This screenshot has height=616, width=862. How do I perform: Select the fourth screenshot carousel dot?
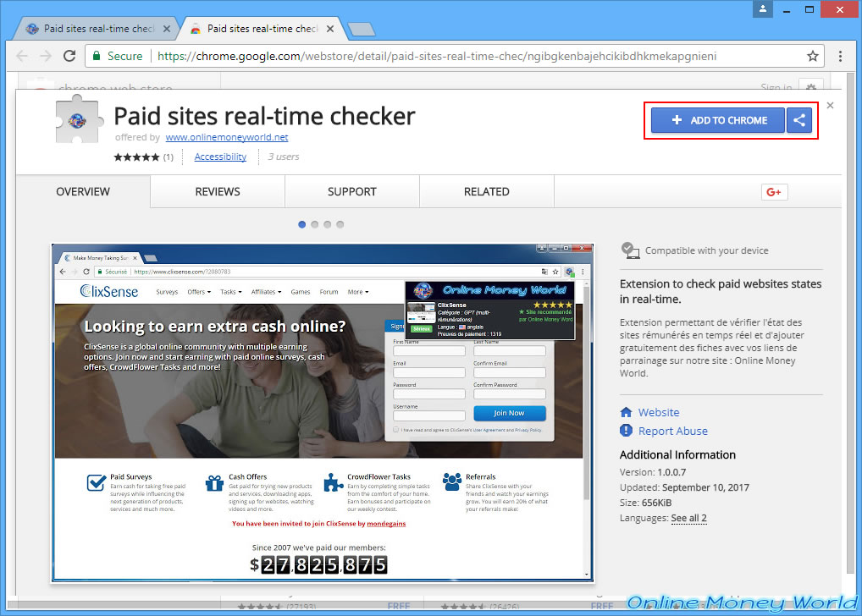click(x=340, y=224)
